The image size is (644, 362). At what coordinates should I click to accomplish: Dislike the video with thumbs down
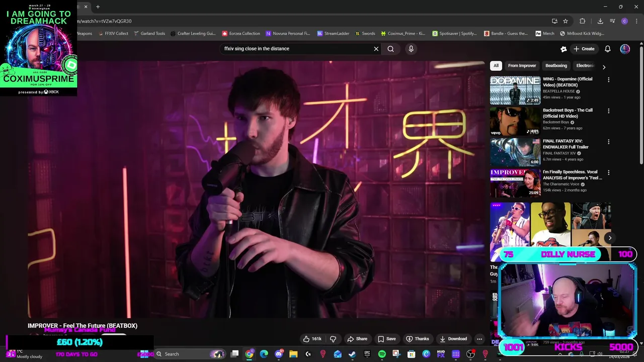(333, 339)
